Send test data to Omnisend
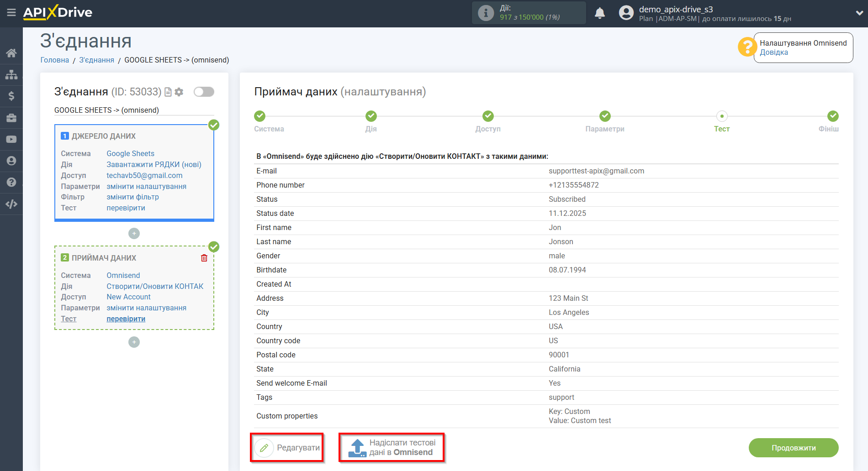The height and width of the screenshot is (471, 868). pyautogui.click(x=392, y=448)
